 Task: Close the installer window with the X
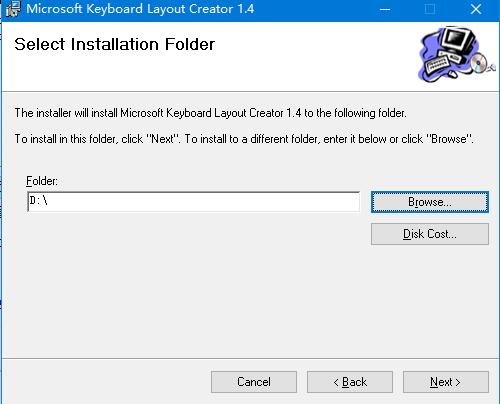(x=476, y=9)
